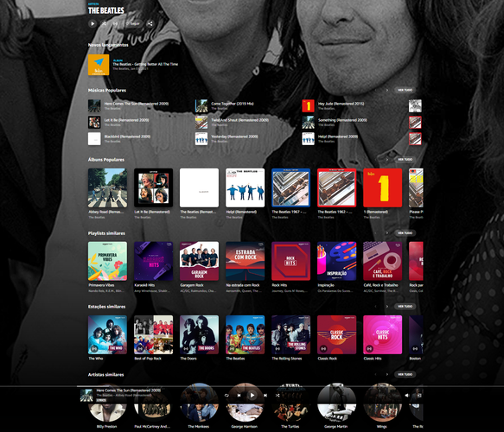Click red '1' cover beside Hey Jude
Screen dimensions: 504x432
(308, 106)
